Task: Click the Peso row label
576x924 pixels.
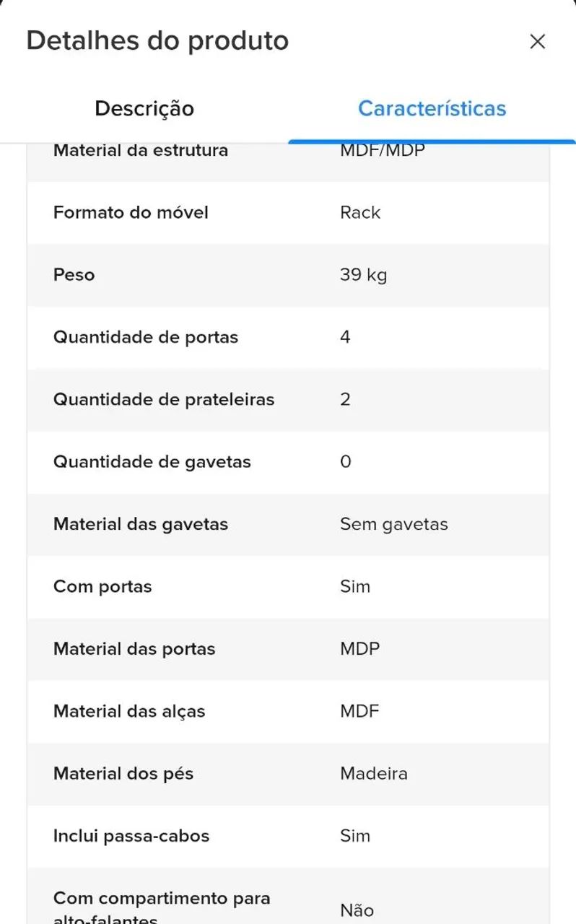Action: (74, 275)
